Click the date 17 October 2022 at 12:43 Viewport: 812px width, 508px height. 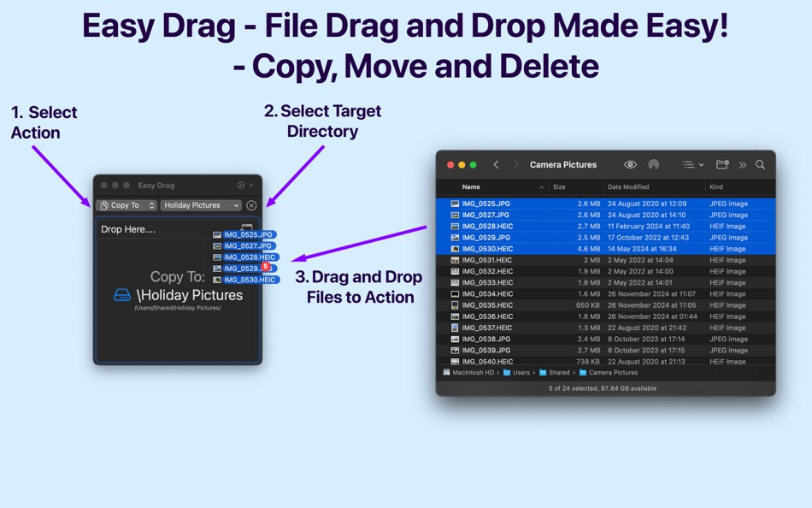(x=648, y=238)
